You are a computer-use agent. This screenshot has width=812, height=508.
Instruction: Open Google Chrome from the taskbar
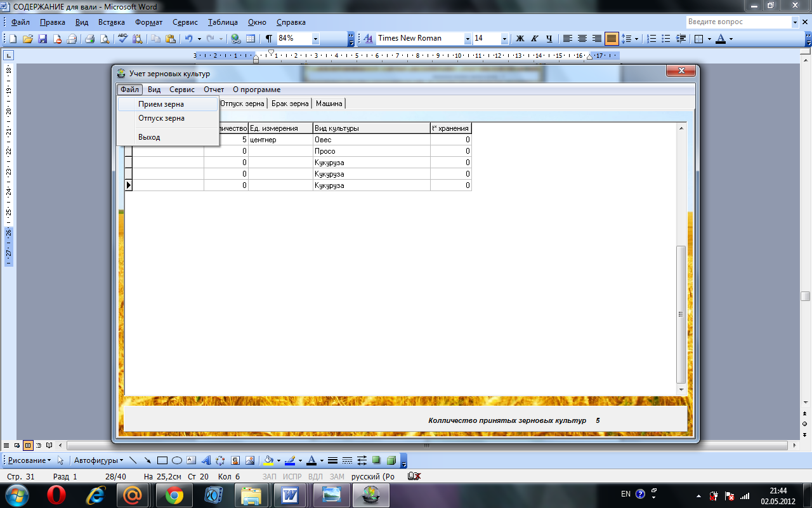point(174,495)
